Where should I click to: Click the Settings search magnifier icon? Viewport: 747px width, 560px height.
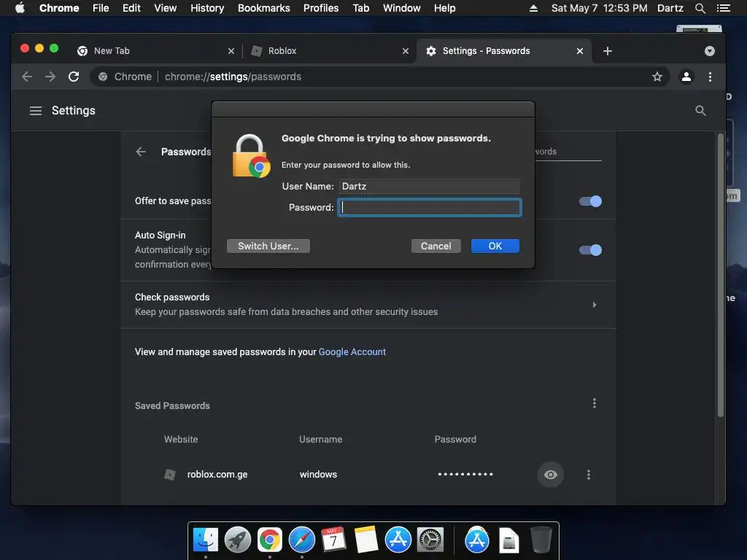(700, 111)
